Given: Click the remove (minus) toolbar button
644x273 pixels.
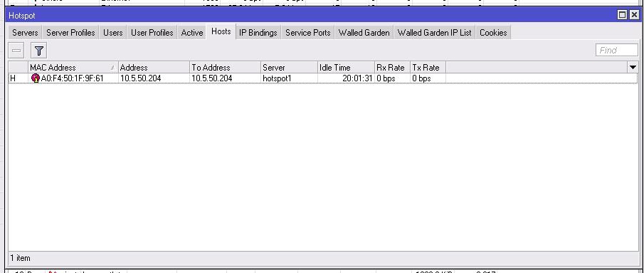Looking at the screenshot, I should pyautogui.click(x=16, y=51).
